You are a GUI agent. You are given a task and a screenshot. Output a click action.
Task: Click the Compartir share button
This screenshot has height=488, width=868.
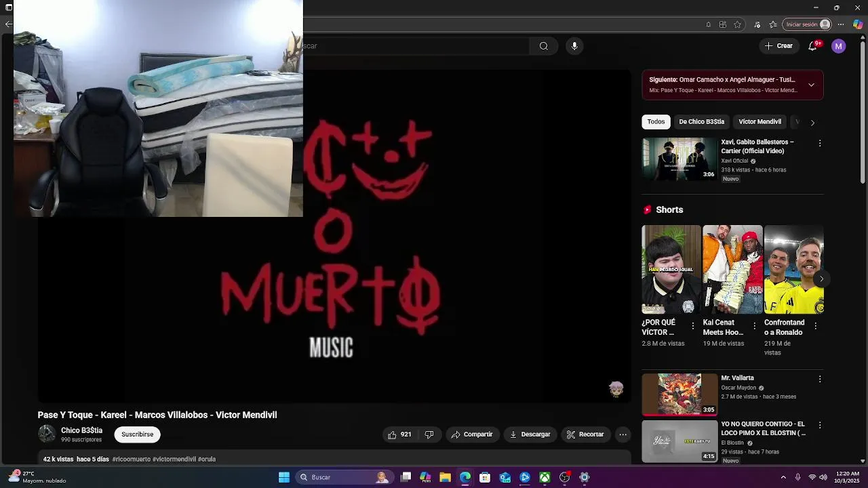click(x=472, y=434)
